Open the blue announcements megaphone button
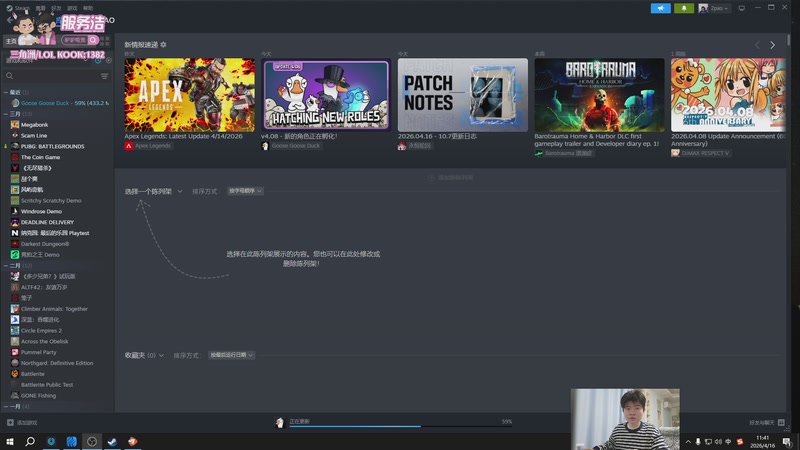Screen dimensions: 800x450 point(660,8)
